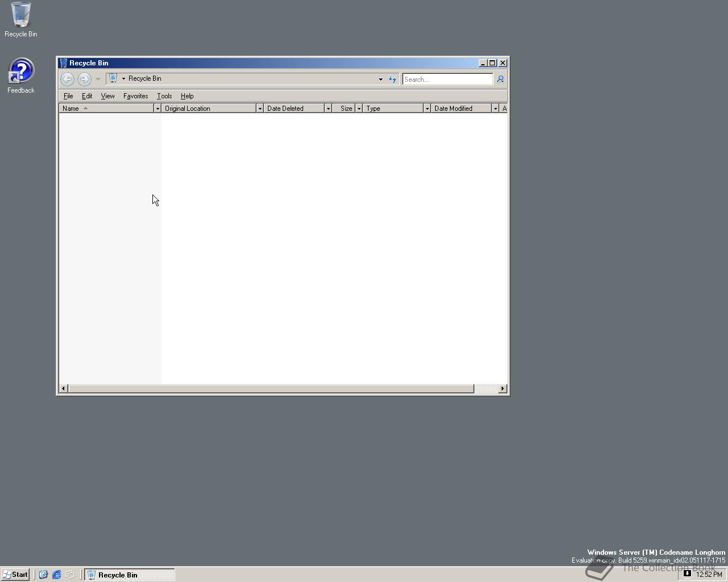Click the search magnifier icon
The width and height of the screenshot is (728, 582).
pos(500,79)
